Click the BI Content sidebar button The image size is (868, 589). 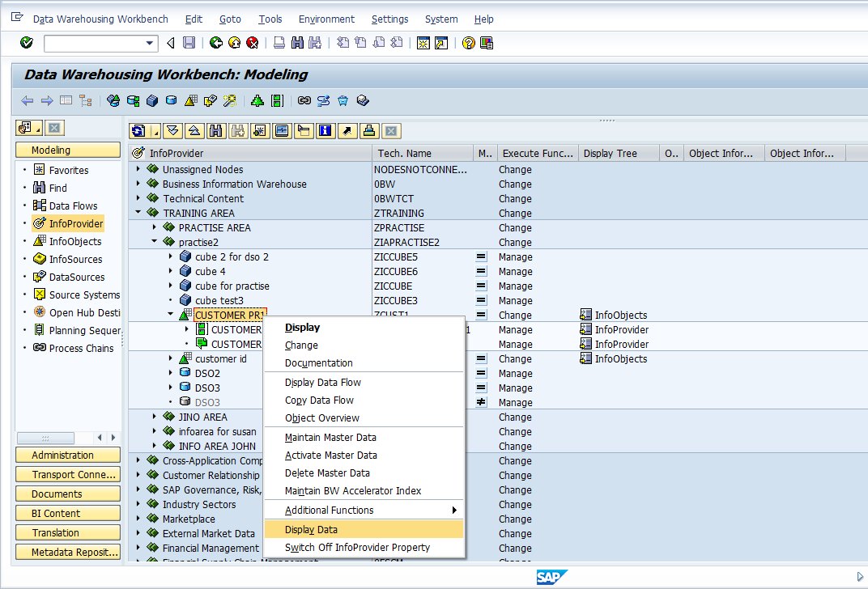[67, 512]
